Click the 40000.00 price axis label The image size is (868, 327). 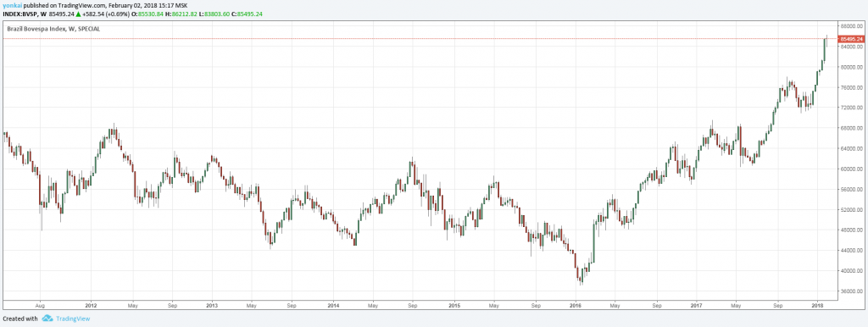coord(852,271)
